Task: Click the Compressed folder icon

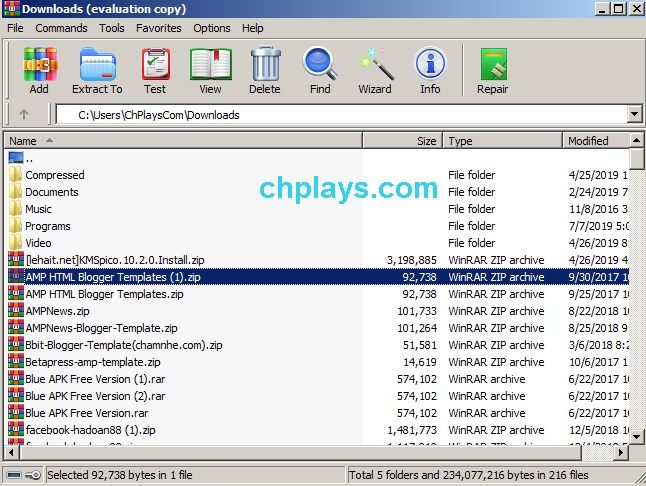Action: 15,175
